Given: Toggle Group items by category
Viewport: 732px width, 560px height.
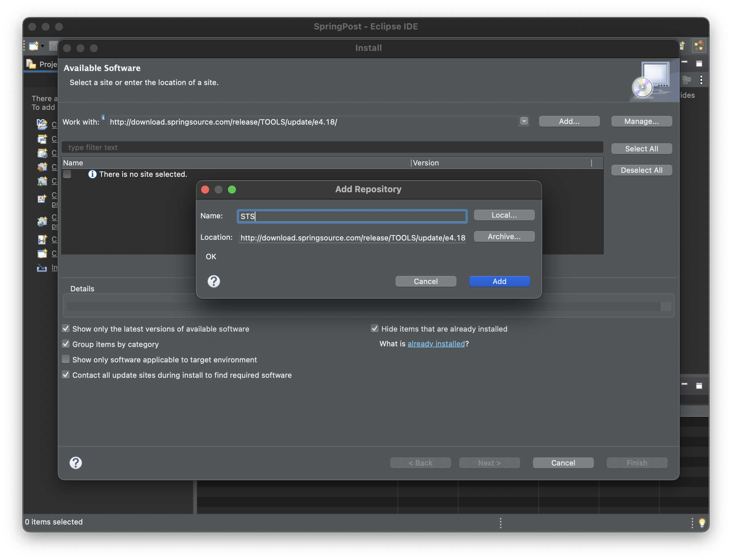Looking at the screenshot, I should [66, 344].
